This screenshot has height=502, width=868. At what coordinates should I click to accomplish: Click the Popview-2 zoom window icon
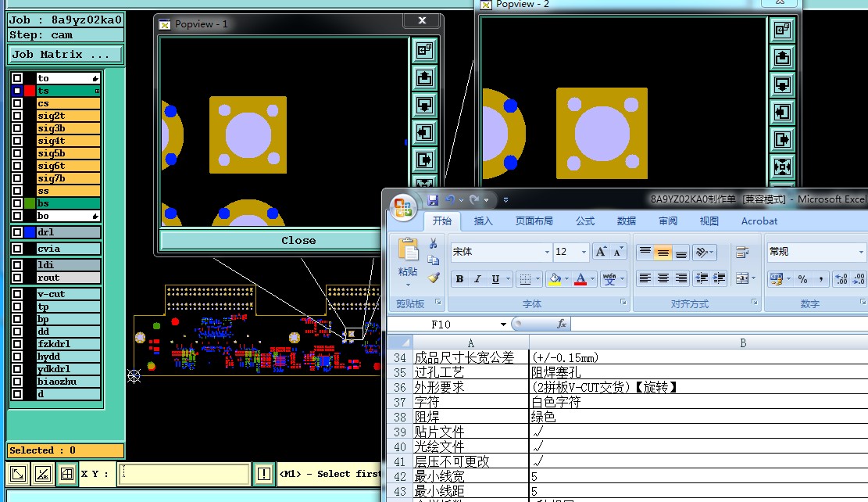[x=782, y=30]
